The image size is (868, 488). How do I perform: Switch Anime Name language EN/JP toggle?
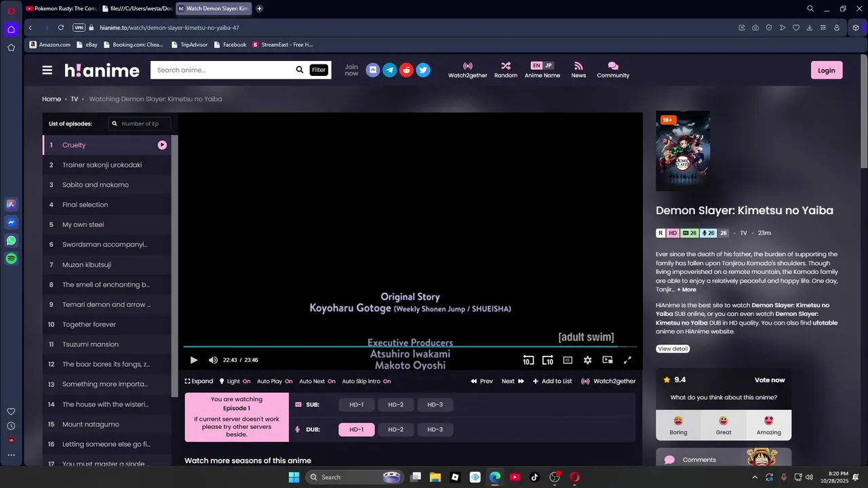click(x=542, y=66)
